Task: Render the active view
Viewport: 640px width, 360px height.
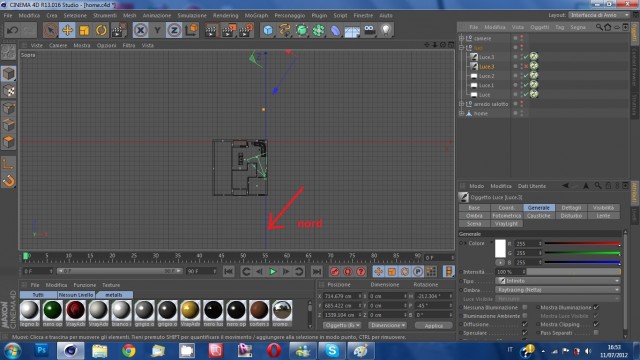Action: [211, 30]
